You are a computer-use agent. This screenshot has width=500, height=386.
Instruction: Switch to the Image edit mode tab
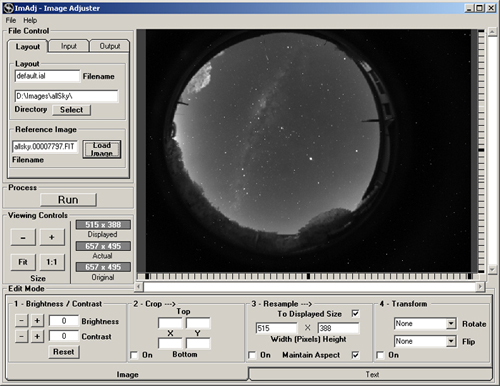127,375
